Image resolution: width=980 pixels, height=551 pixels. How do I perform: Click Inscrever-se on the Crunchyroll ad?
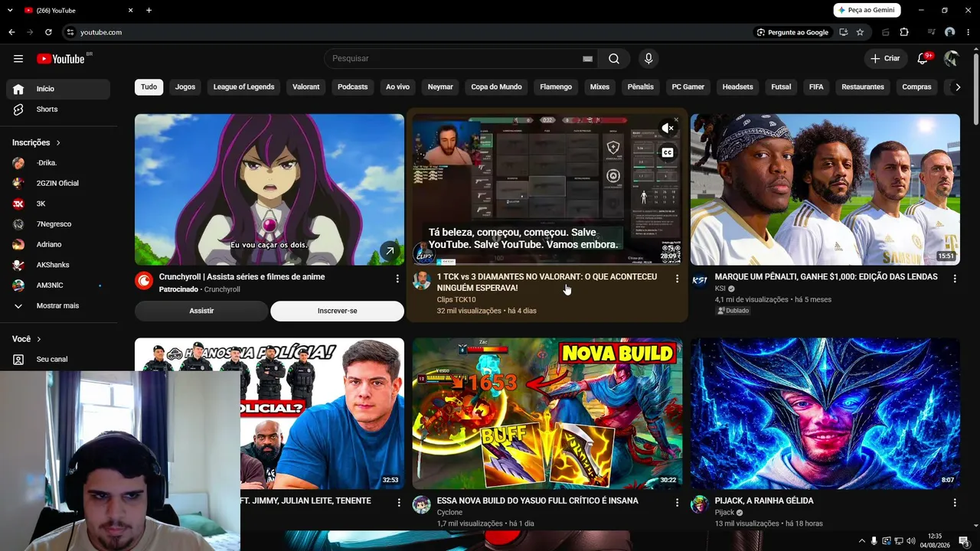[338, 311]
